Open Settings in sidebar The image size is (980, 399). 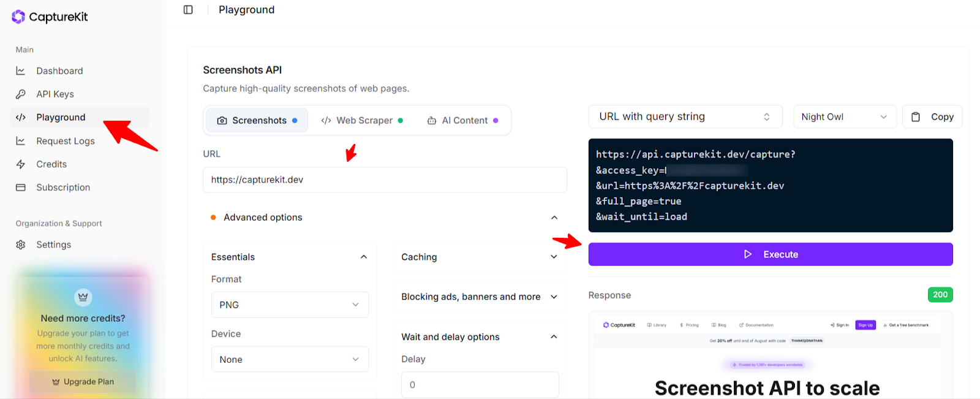[x=80, y=245]
